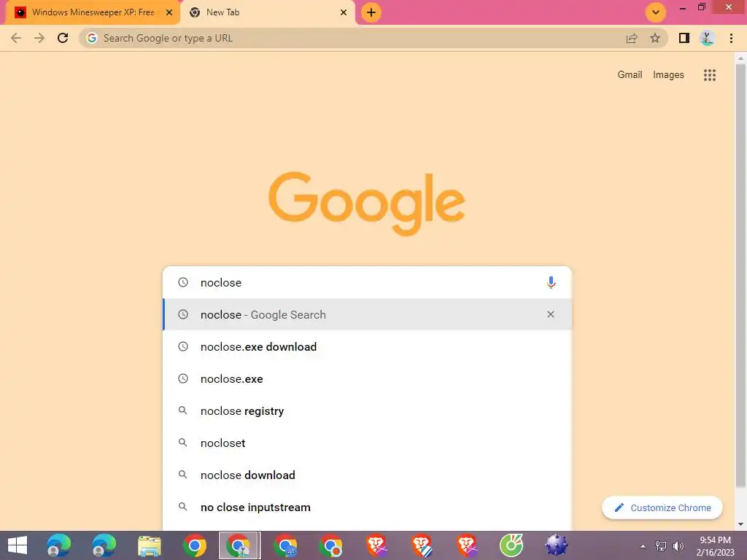Click the forward navigation arrow
The height and width of the screenshot is (560, 747).
pyautogui.click(x=39, y=38)
